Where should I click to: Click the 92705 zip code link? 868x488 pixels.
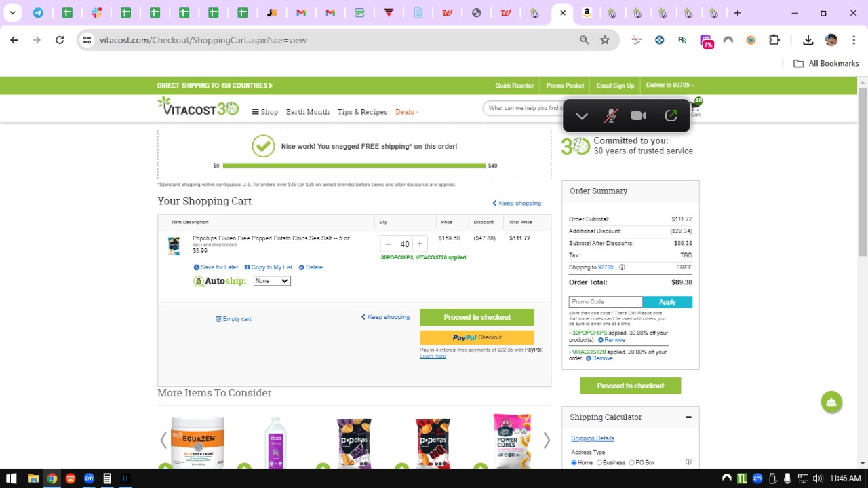(606, 267)
